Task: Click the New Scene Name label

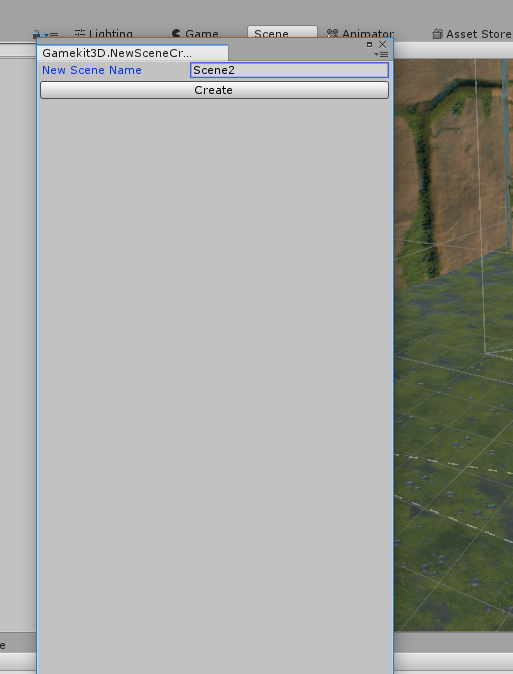Action: click(x=92, y=70)
